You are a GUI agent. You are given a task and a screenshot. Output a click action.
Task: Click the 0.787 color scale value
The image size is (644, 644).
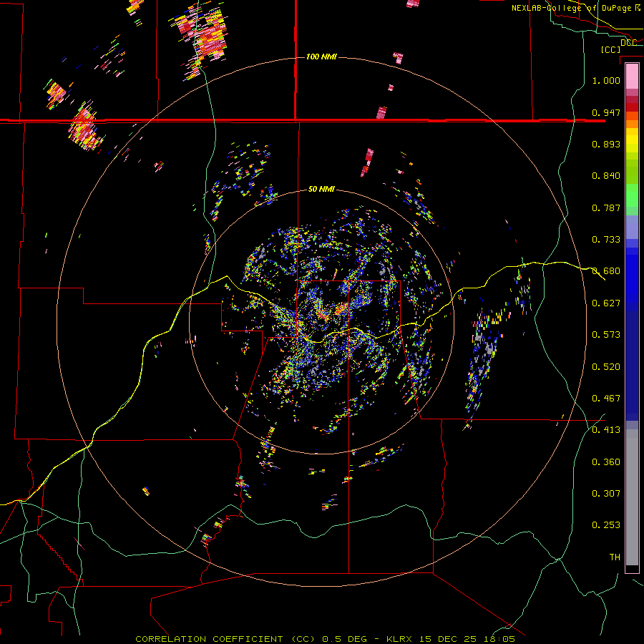(x=606, y=208)
